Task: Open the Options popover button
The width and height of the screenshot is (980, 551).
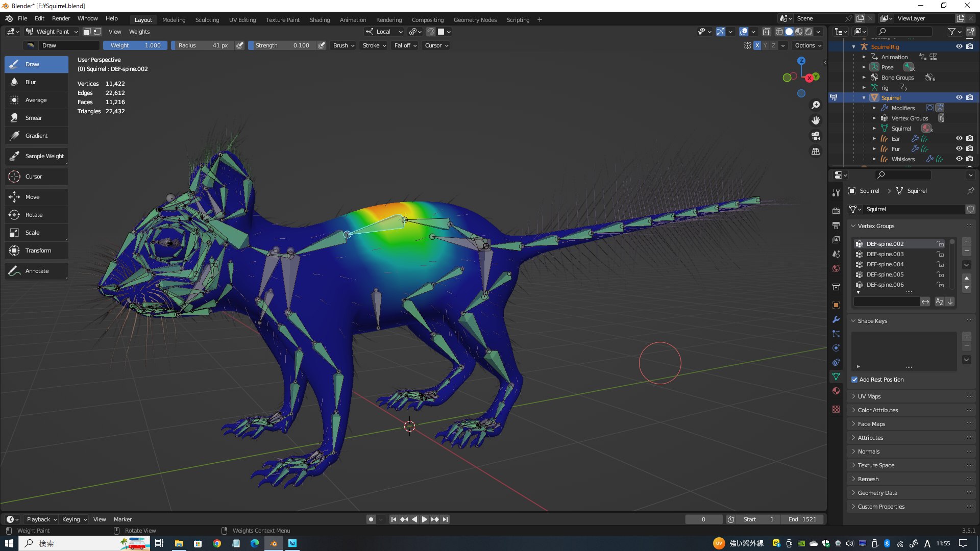Action: pos(808,45)
